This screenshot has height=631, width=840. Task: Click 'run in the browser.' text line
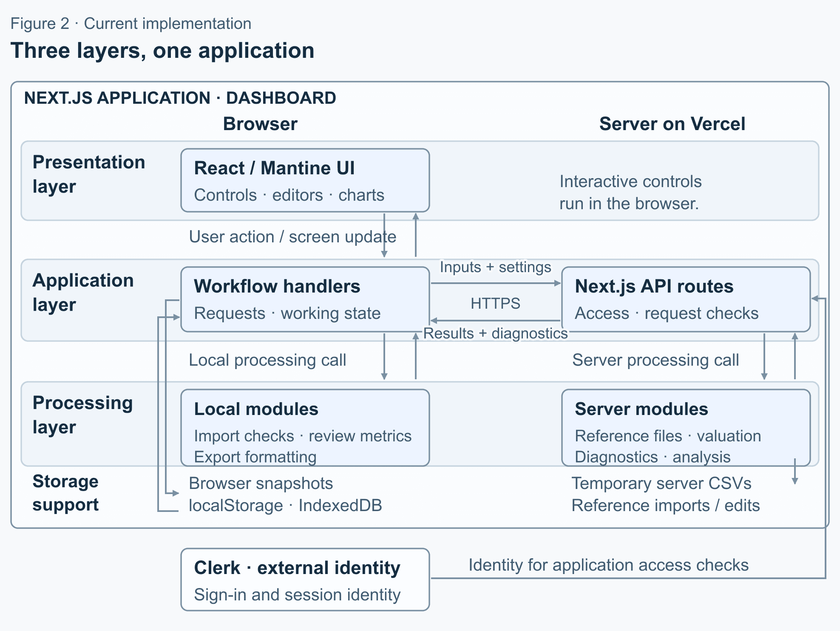pos(629,204)
